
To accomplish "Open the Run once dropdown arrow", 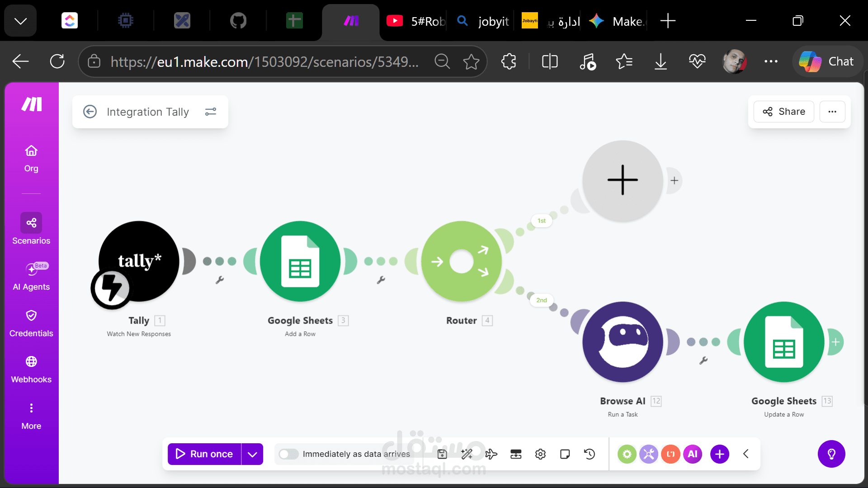I will (252, 454).
